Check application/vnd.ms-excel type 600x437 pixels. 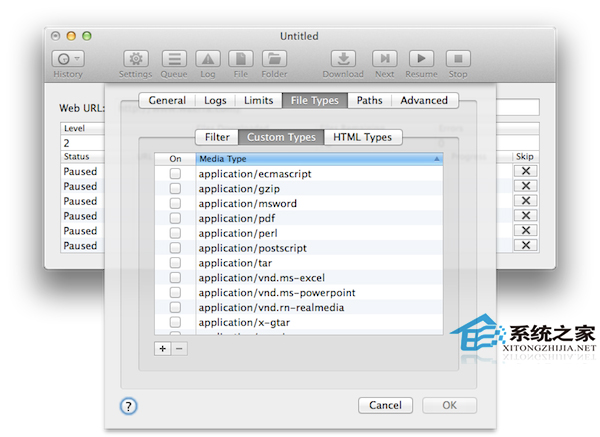click(x=175, y=278)
